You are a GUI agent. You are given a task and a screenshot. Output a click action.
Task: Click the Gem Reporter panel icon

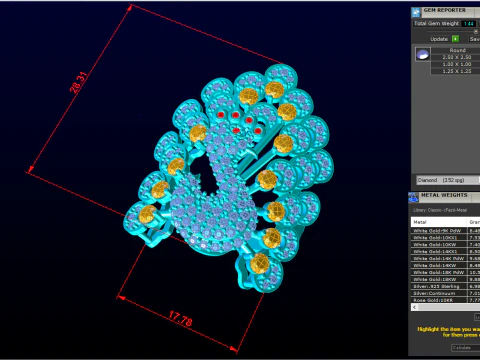[x=416, y=12]
